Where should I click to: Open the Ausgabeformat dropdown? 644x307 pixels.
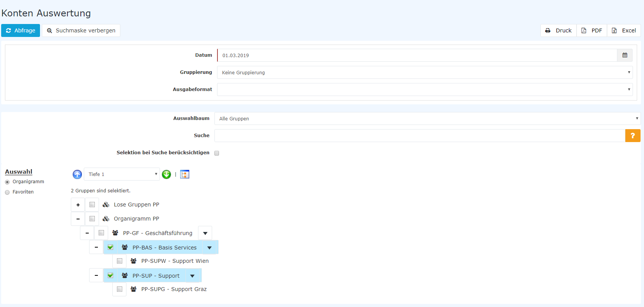pos(425,90)
